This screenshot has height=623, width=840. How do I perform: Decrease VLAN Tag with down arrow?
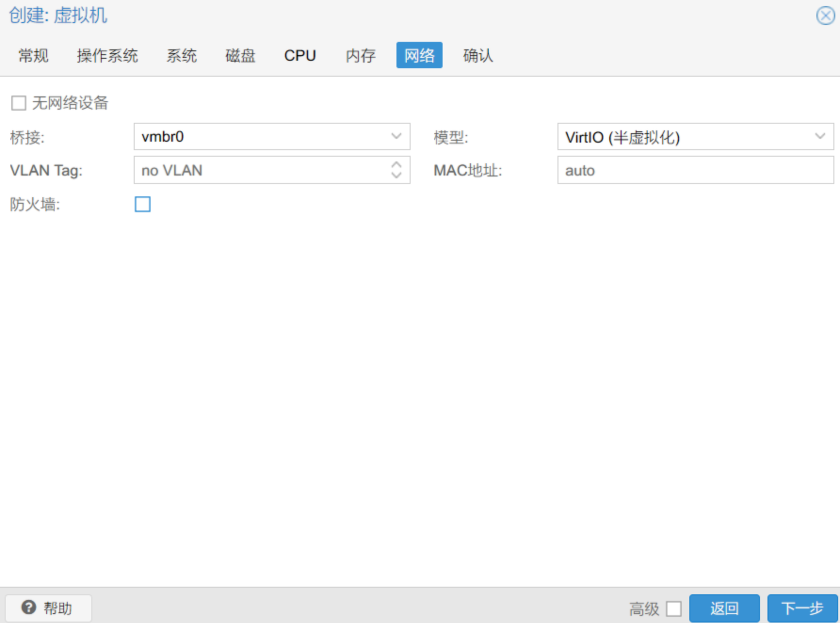coord(396,175)
